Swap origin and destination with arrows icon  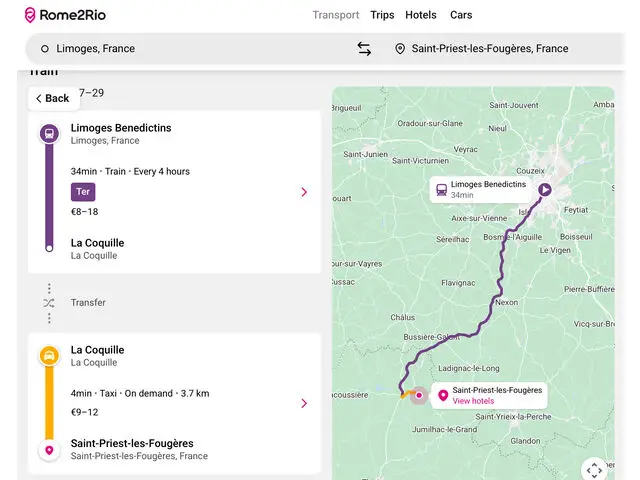(364, 49)
